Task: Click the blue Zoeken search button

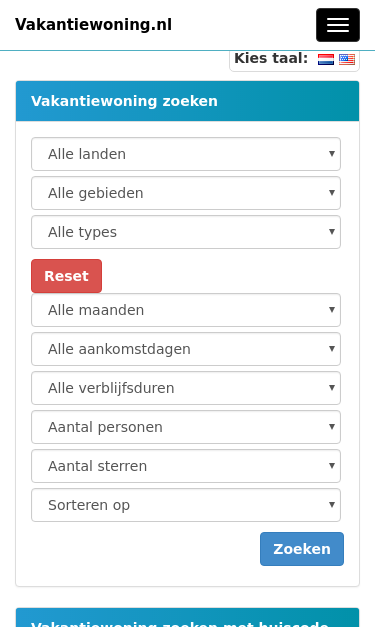Action: [302, 549]
